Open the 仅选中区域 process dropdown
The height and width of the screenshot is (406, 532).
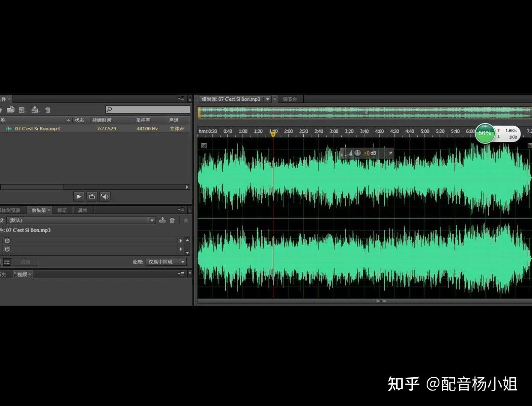coord(166,262)
